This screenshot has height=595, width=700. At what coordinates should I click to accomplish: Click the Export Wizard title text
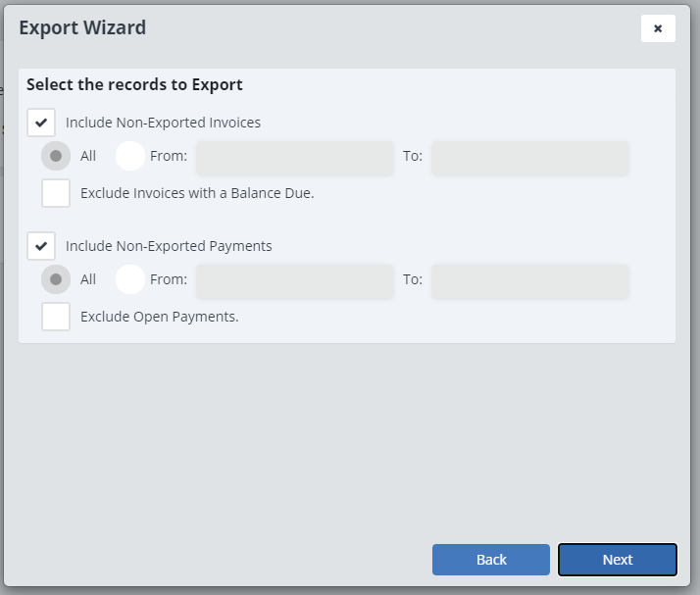(x=82, y=27)
